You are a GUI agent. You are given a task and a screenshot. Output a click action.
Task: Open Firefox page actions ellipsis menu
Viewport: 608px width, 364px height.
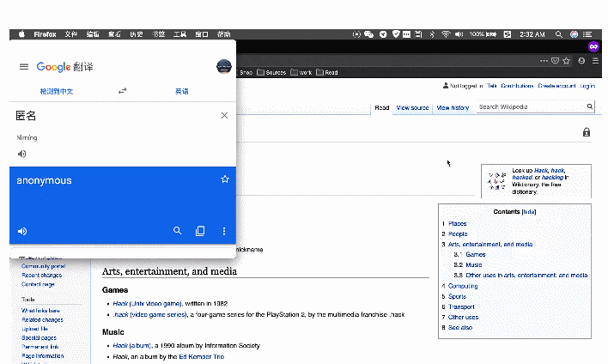[x=543, y=61]
